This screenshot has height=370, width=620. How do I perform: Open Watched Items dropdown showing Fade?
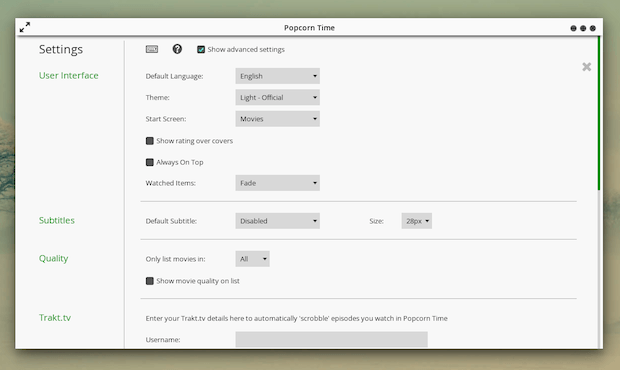[x=278, y=183]
